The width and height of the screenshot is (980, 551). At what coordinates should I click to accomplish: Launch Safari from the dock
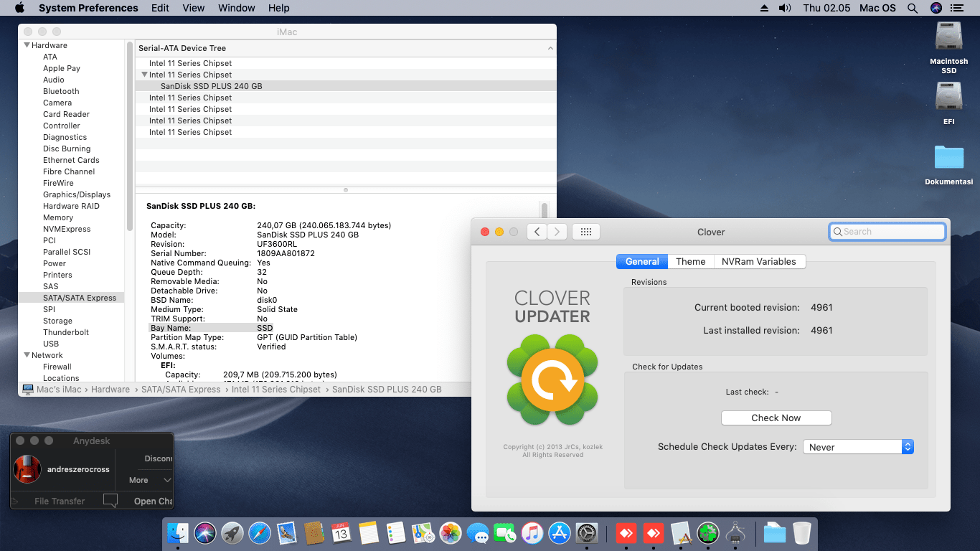point(260,533)
